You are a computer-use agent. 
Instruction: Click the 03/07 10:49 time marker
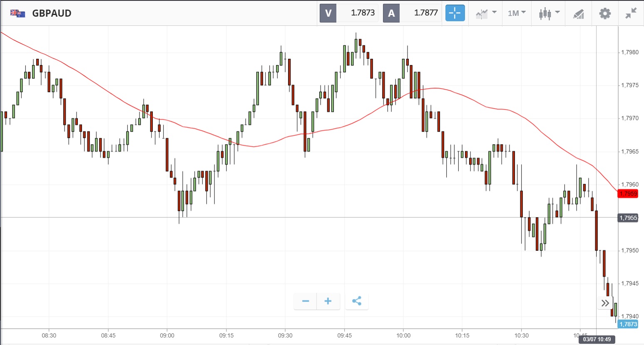coord(597,339)
